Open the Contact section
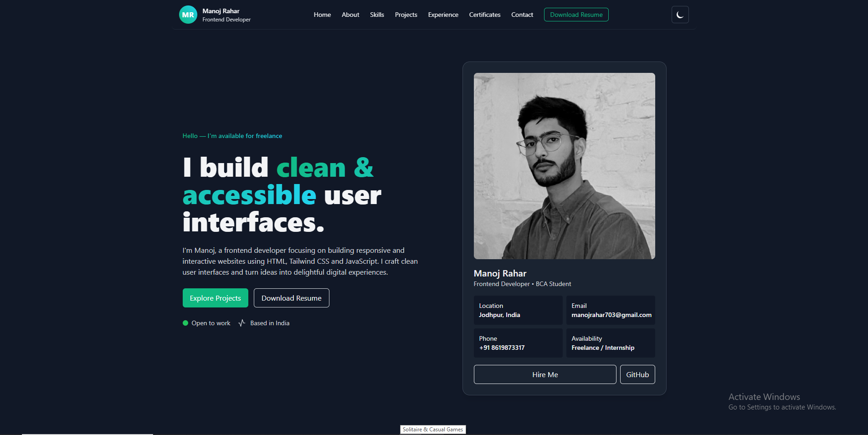 coord(522,15)
